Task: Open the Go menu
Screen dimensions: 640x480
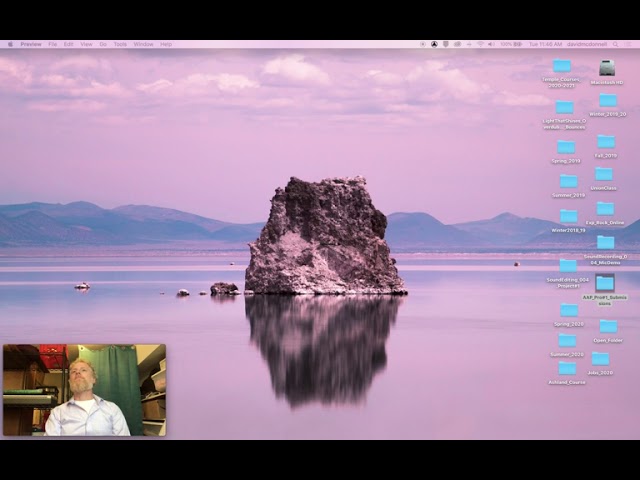Action: coord(103,44)
